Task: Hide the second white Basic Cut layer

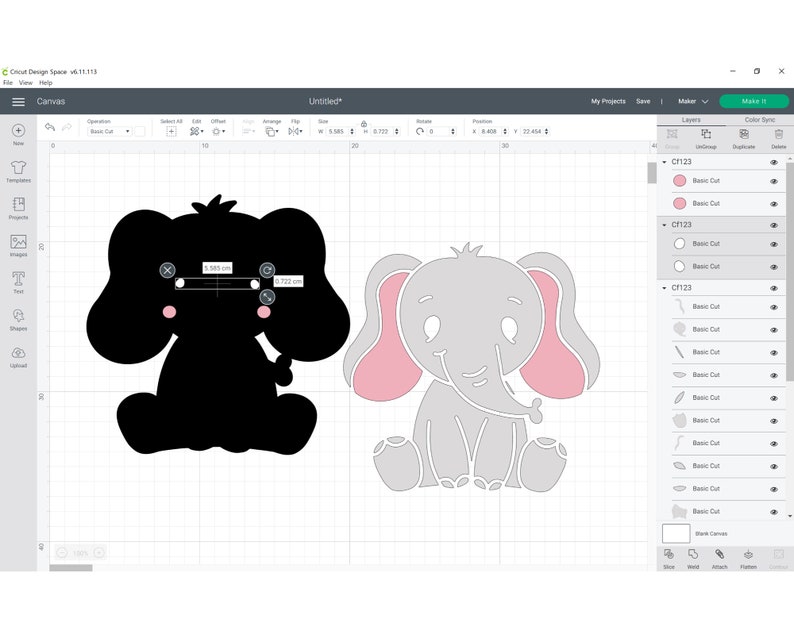Action: [774, 267]
